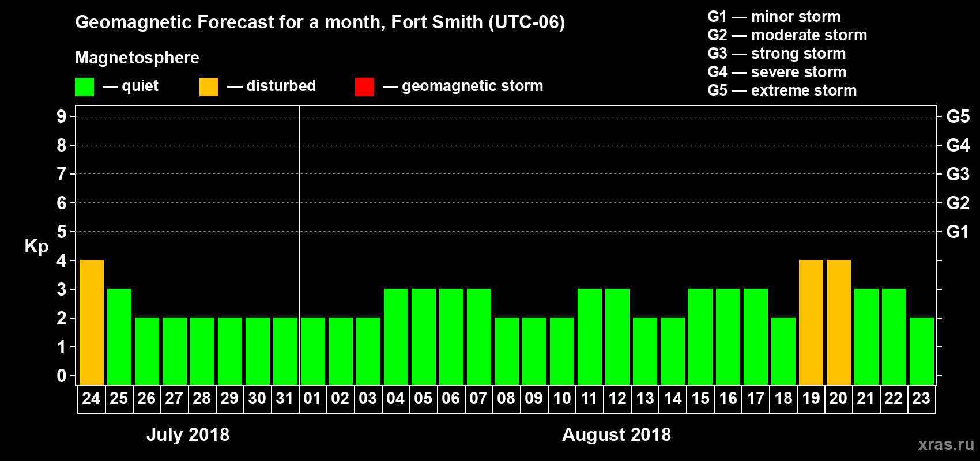Click the G3 right axis label
Image resolution: width=980 pixels, height=461 pixels.
click(958, 174)
